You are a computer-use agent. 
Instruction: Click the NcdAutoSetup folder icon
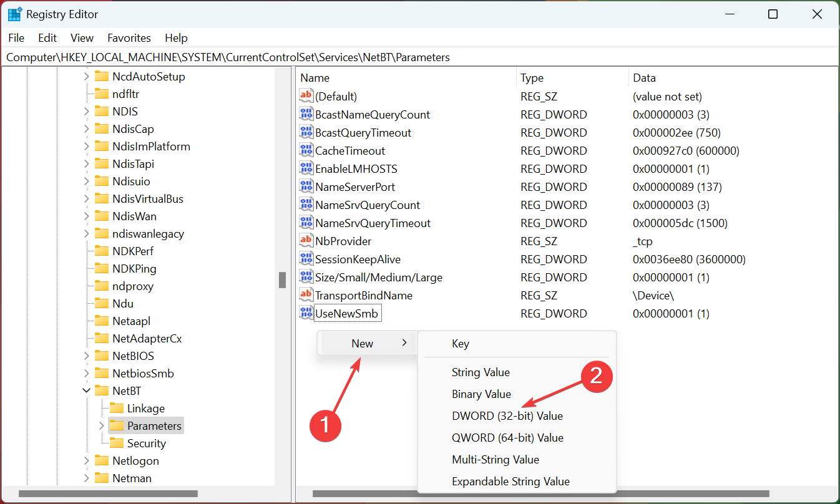pos(102,76)
